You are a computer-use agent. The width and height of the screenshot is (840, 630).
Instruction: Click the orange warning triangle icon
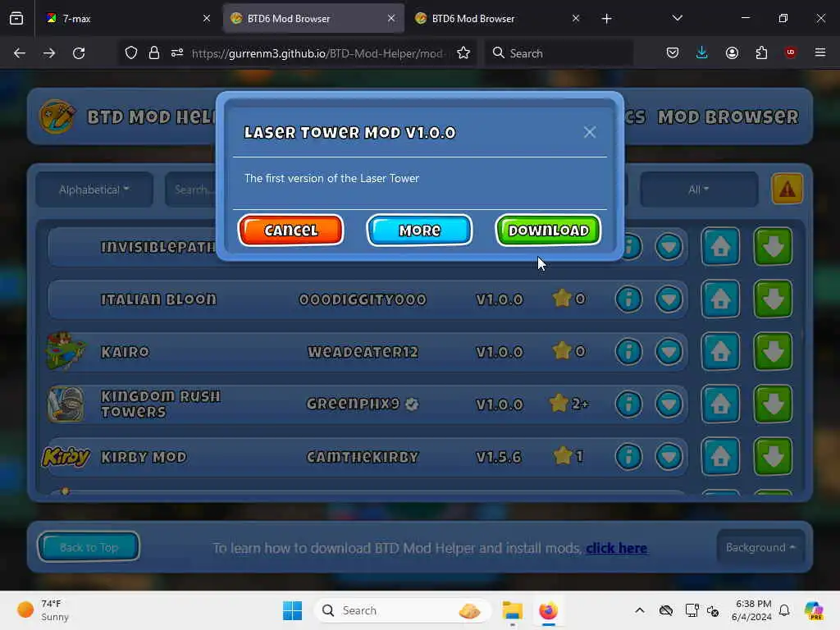(x=787, y=189)
